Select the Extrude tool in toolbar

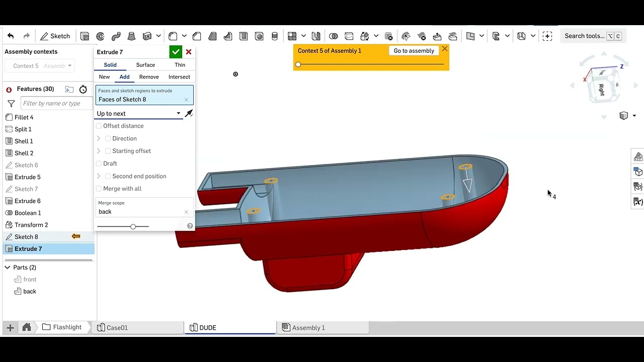[x=85, y=36]
